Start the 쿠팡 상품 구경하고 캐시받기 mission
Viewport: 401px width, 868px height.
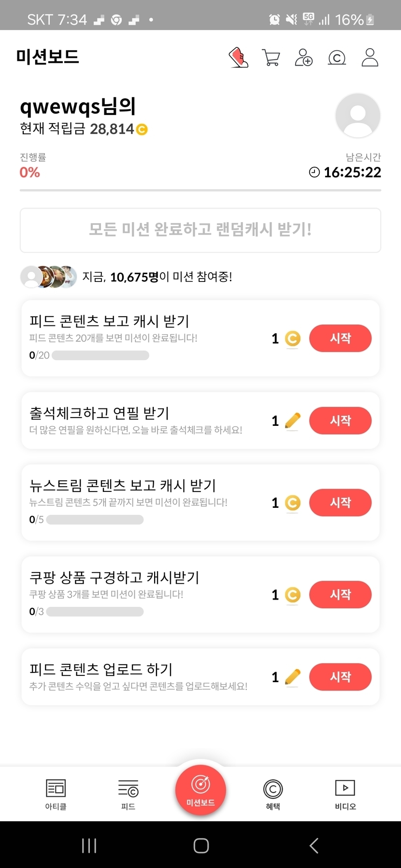click(340, 594)
